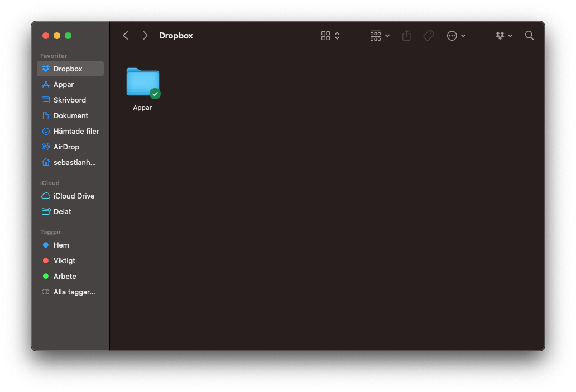Switch view mode with icon view selector
This screenshot has height=392, width=576.
[330, 36]
